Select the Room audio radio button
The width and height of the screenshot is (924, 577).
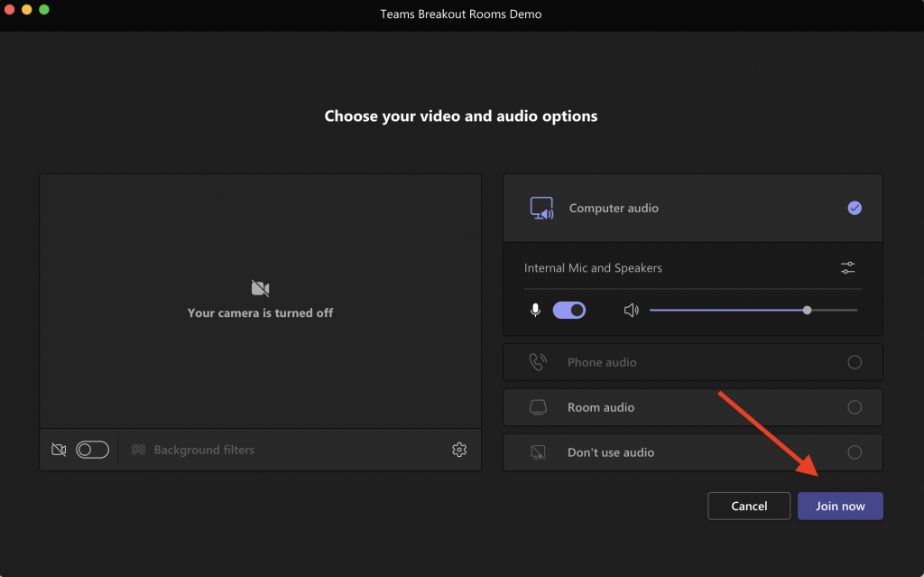[x=855, y=407]
